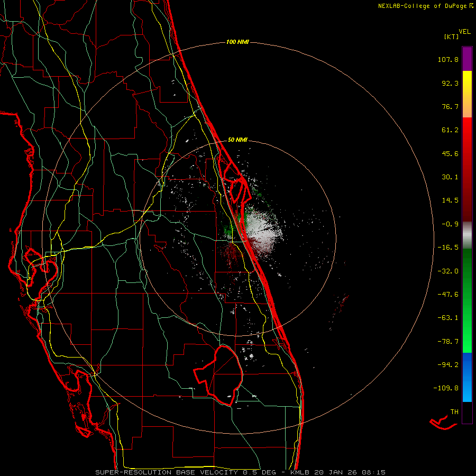This screenshot has width=476, height=476.
Task: Click the TH label beside the color bar
Action: (x=454, y=411)
